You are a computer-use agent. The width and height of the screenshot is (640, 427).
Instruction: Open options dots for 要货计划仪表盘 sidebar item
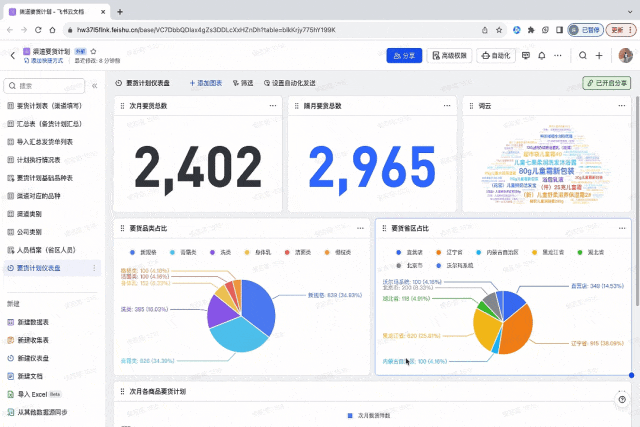94,268
